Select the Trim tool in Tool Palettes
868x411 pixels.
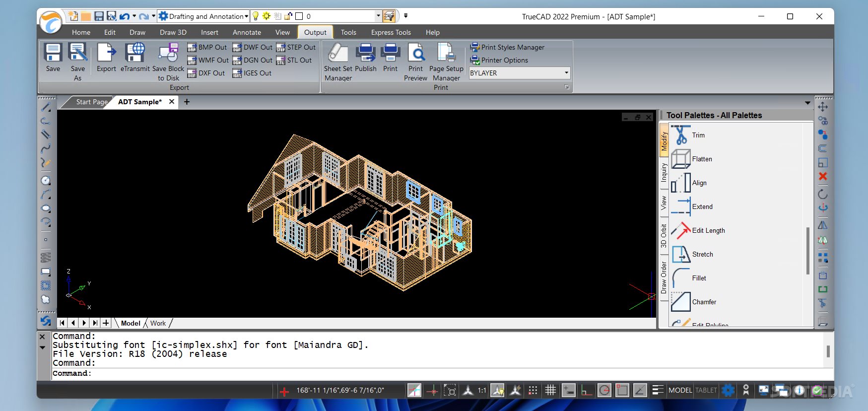688,135
